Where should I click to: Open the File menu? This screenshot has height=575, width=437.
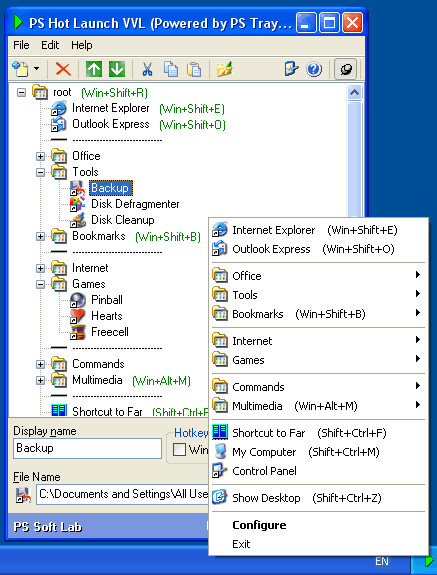pyautogui.click(x=21, y=45)
